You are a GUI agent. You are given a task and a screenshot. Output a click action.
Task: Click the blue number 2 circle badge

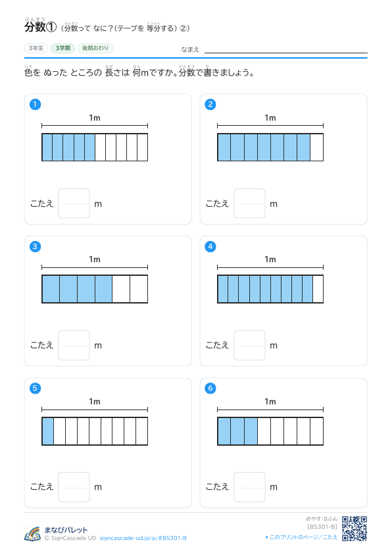[x=210, y=105]
